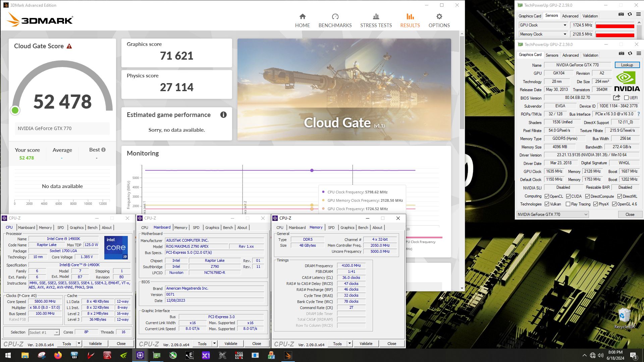Select the RESULTS icon in 3DMark

coord(410,16)
